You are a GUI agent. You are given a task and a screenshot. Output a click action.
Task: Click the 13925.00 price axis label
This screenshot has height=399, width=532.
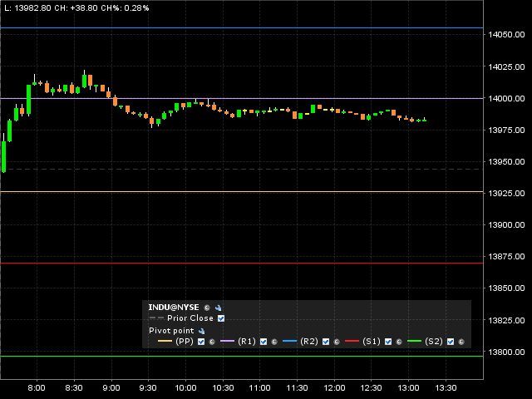[x=506, y=193]
